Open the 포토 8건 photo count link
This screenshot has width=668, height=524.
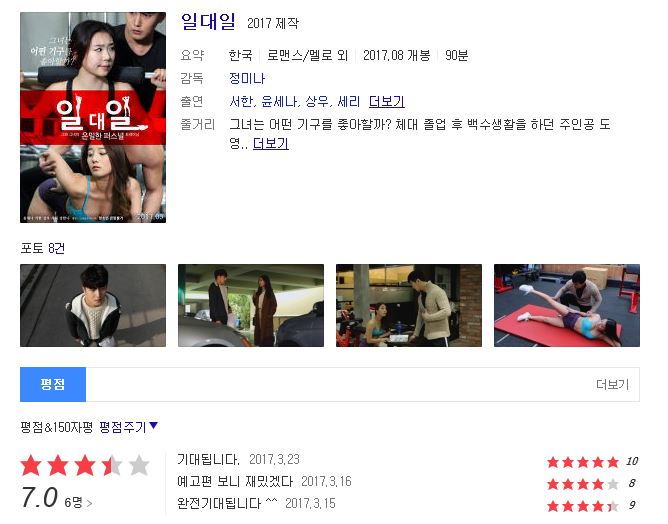[x=56, y=248]
